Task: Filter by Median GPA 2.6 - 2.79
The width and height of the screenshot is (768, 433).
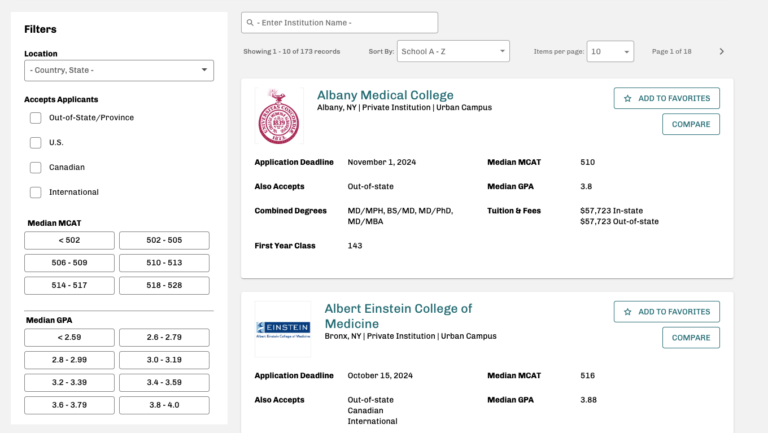Action: tap(164, 337)
